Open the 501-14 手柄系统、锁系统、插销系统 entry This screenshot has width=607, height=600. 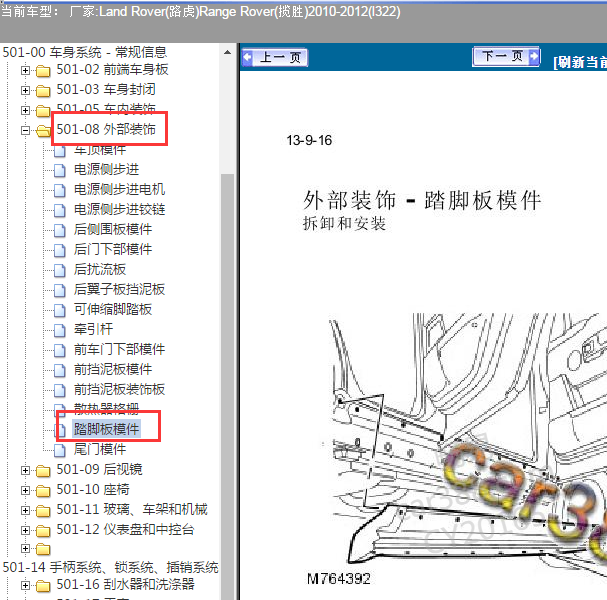point(110,567)
